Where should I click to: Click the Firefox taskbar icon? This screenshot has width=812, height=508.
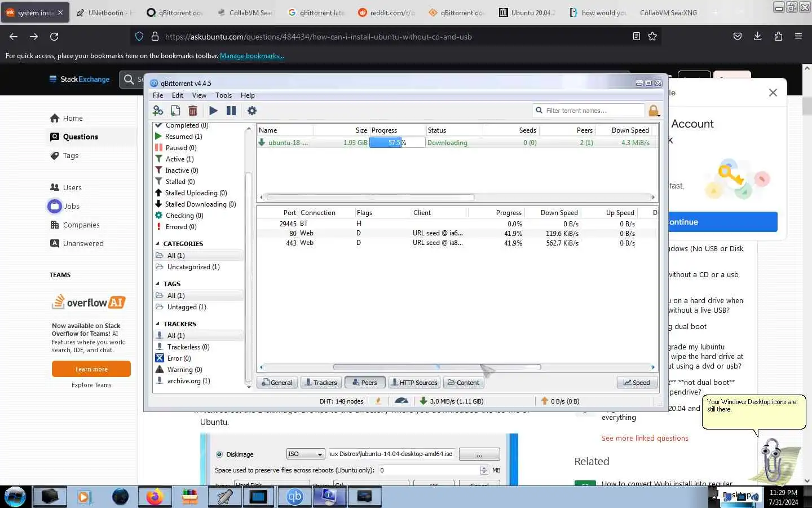tap(155, 497)
